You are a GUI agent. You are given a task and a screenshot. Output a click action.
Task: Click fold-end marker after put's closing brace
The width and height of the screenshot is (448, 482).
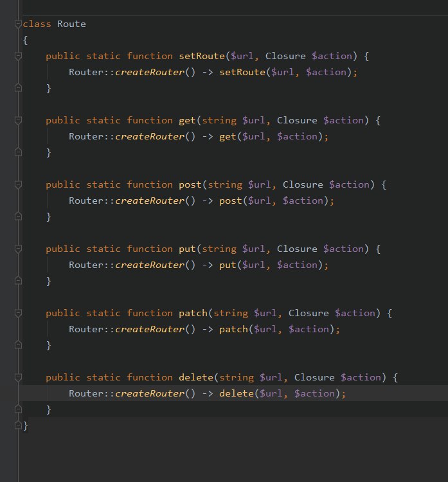(18, 281)
